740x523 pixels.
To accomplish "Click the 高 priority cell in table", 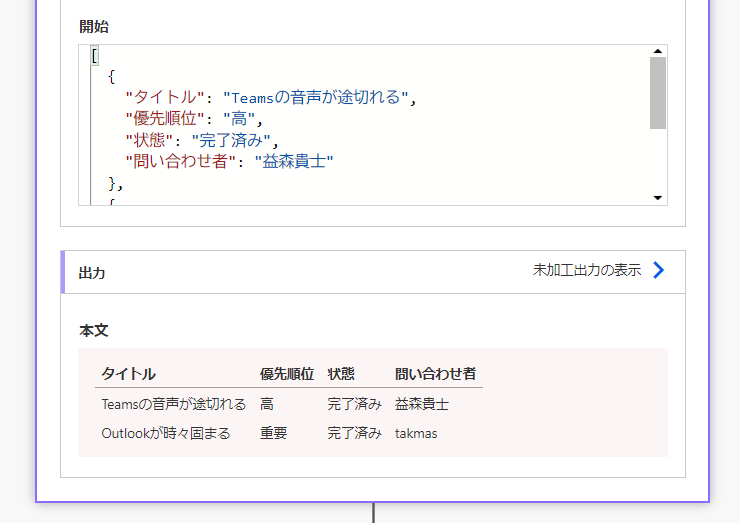I will [x=267, y=404].
